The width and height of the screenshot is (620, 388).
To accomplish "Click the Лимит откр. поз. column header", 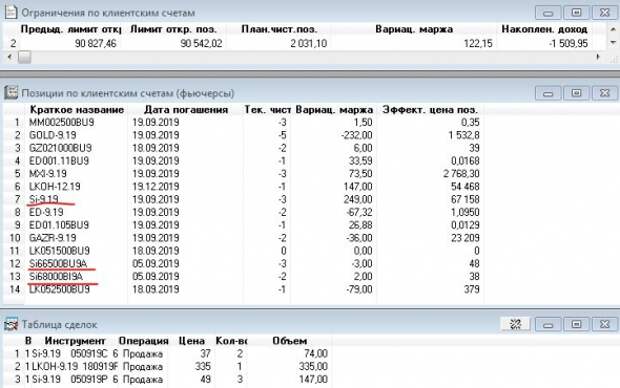I will (x=173, y=29).
